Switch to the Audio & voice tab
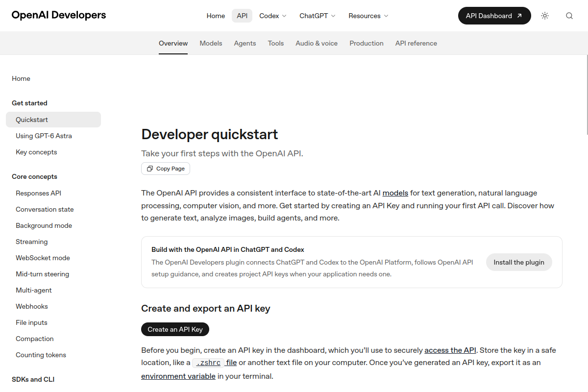The width and height of the screenshot is (588, 392). click(317, 43)
